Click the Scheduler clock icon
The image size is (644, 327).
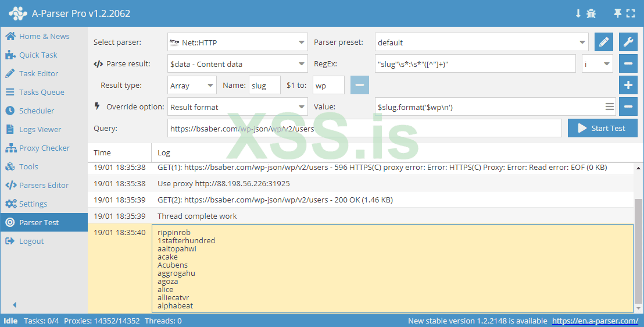point(10,111)
